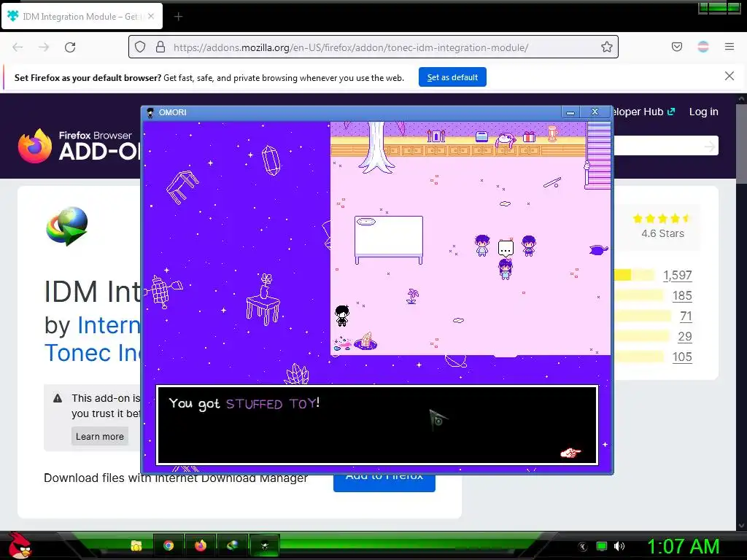Image resolution: width=747 pixels, height=560 pixels.
Task: Open the Developer Hub link
Action: (x=644, y=112)
